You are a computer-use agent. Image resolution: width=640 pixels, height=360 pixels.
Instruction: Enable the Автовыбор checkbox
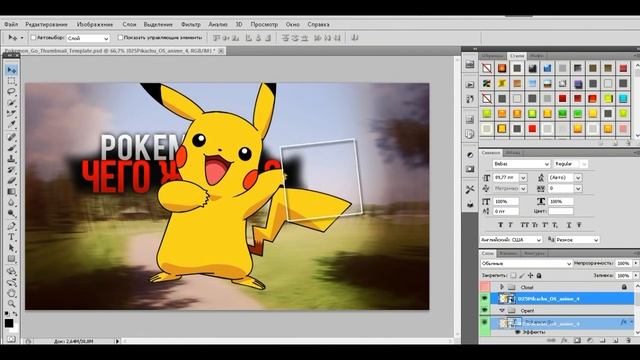pos(33,38)
